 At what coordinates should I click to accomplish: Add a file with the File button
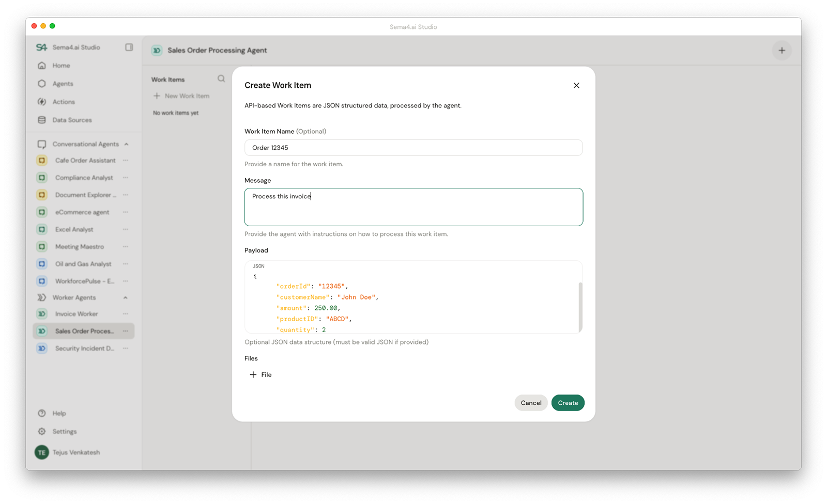click(261, 374)
